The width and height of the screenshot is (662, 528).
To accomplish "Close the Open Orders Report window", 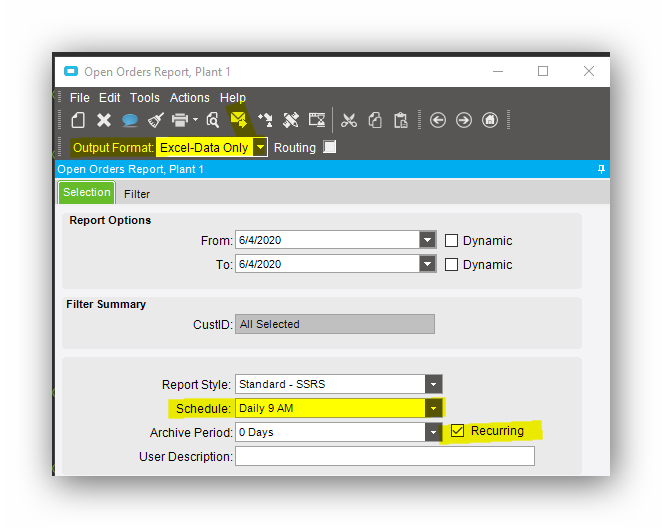I will [589, 71].
